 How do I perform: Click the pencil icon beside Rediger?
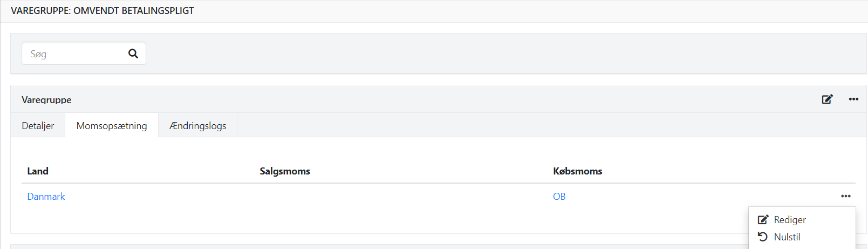(x=763, y=220)
